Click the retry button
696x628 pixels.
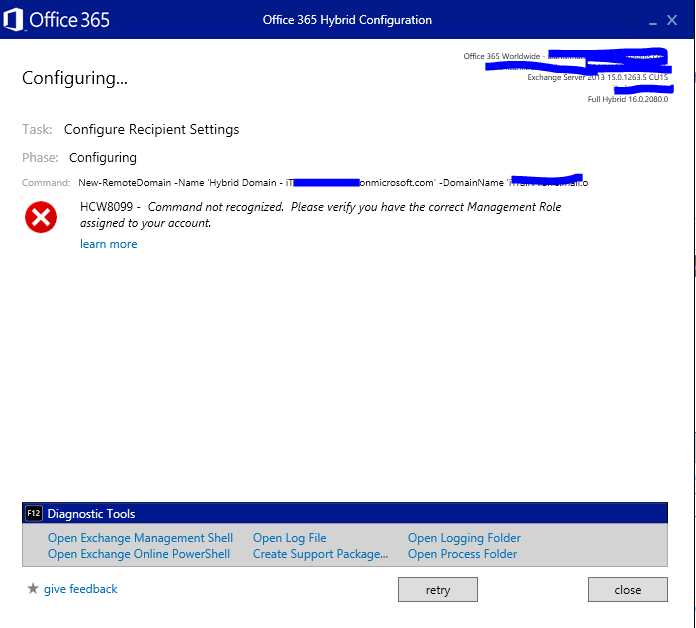(438, 590)
